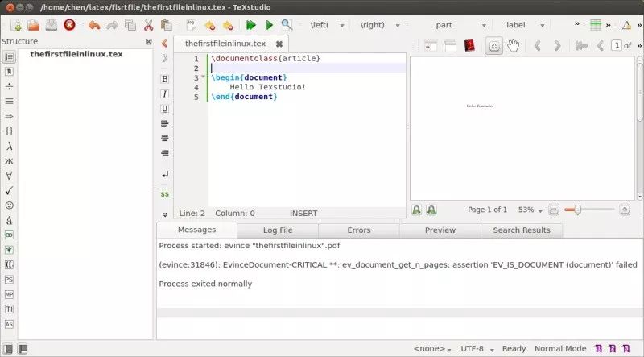Click the View magnifier icon
This screenshot has height=357, width=644.
click(287, 25)
